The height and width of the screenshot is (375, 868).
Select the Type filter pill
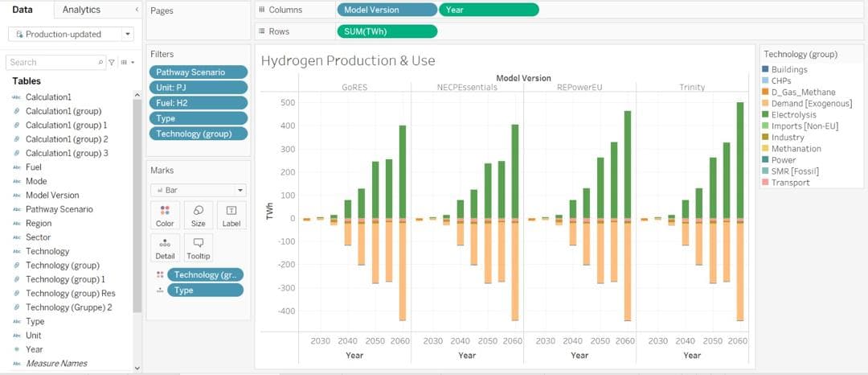[199, 118]
